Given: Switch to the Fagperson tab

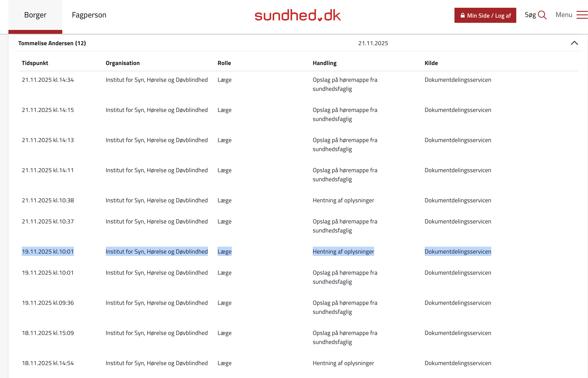Looking at the screenshot, I should tap(89, 15).
